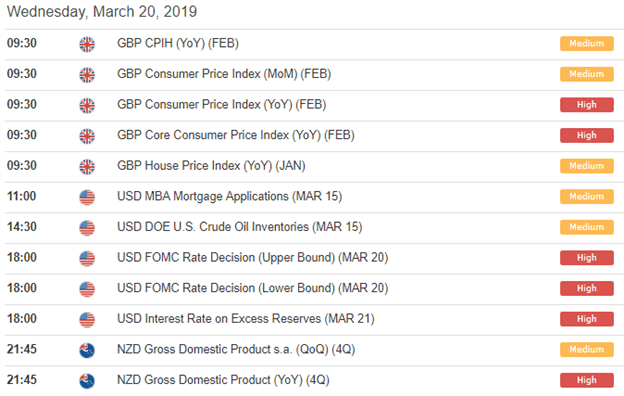Click the UK flag beside GBP CPIH (YoY)
Viewport: 624px width, 396px height.
pos(87,44)
